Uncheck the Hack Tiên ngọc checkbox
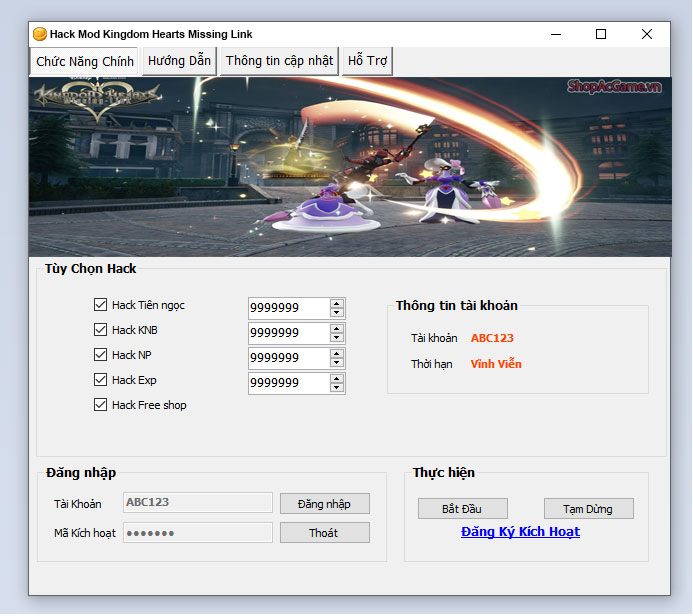 (x=100, y=305)
